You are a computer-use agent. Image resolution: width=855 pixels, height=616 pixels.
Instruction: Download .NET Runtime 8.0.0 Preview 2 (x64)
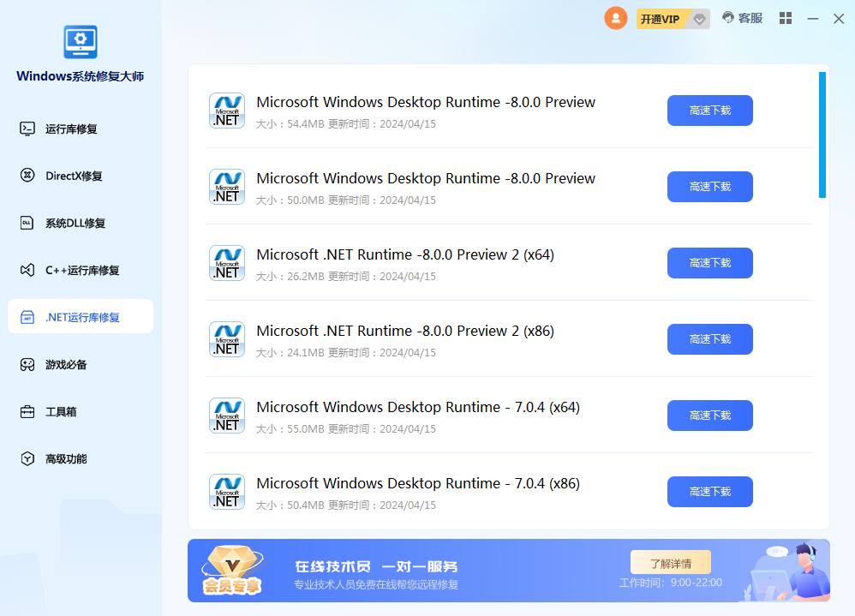(x=709, y=263)
